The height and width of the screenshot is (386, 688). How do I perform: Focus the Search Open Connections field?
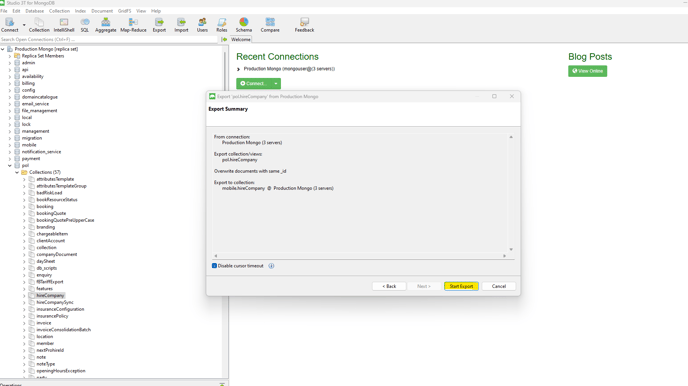point(109,39)
